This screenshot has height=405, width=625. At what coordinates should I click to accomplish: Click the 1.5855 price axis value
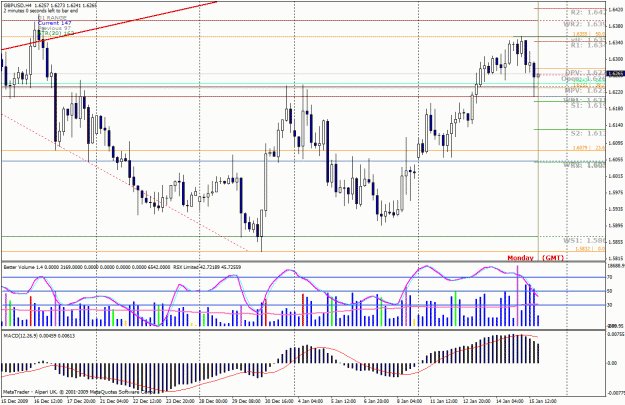[x=615, y=242]
